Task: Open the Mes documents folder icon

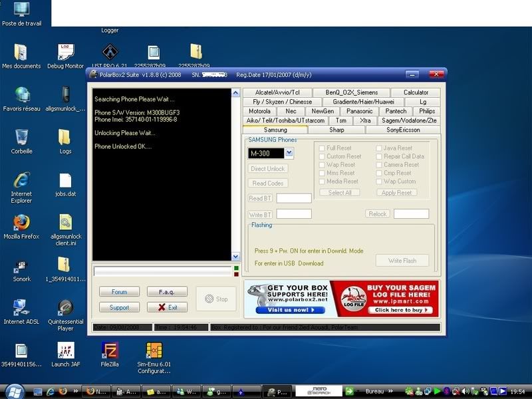Action: pos(21,56)
